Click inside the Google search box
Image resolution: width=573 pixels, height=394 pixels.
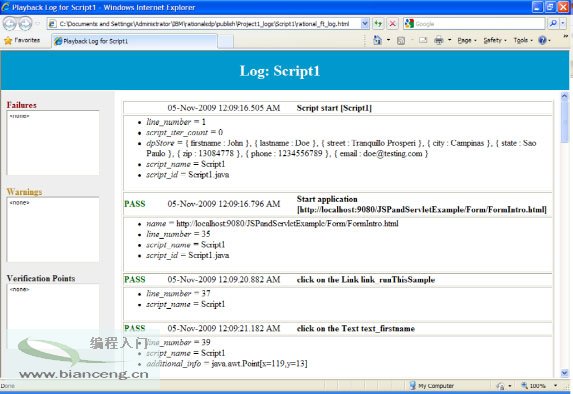(x=479, y=24)
